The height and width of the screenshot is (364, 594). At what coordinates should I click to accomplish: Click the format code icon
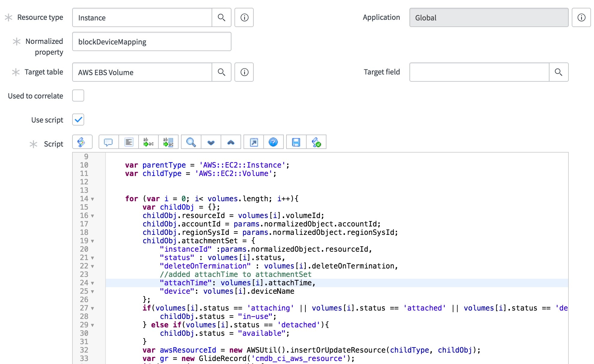point(129,142)
